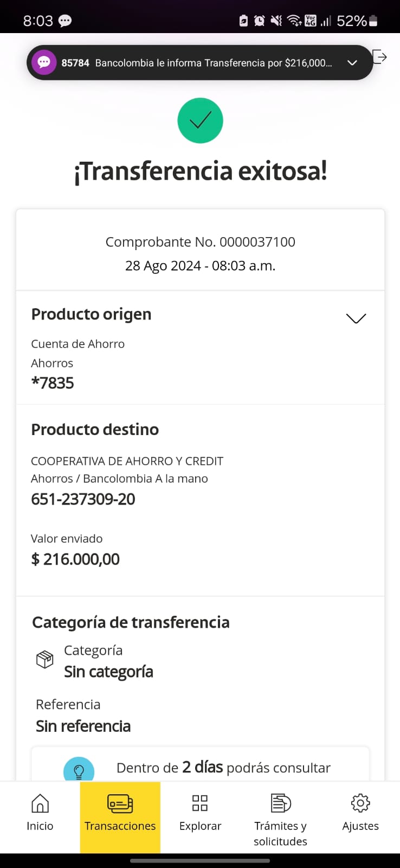Image resolution: width=400 pixels, height=868 pixels.
Task: Tap the battery indicator in status bar
Action: 373,21
